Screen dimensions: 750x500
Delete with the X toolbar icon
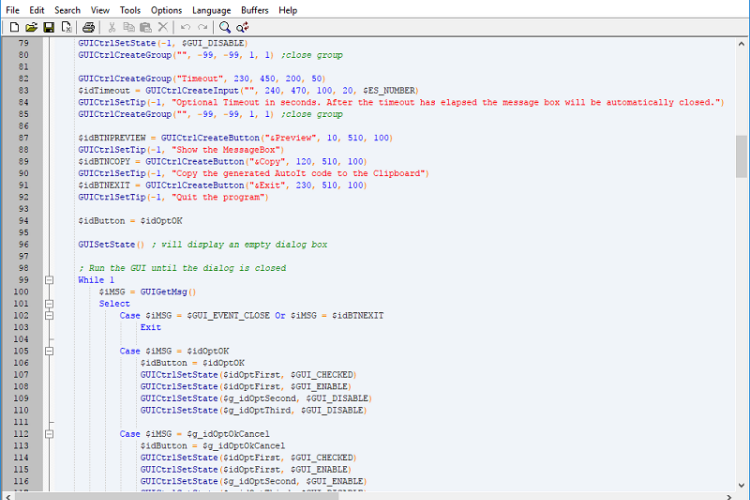coord(163,27)
